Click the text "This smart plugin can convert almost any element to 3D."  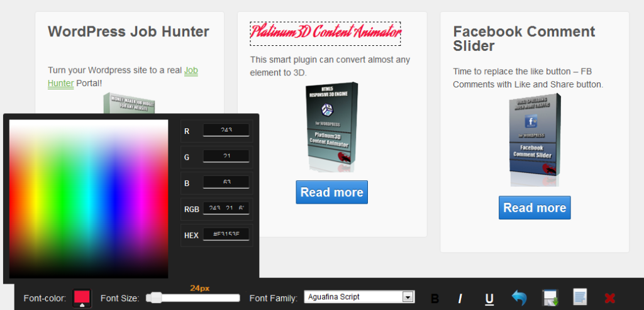pos(330,66)
